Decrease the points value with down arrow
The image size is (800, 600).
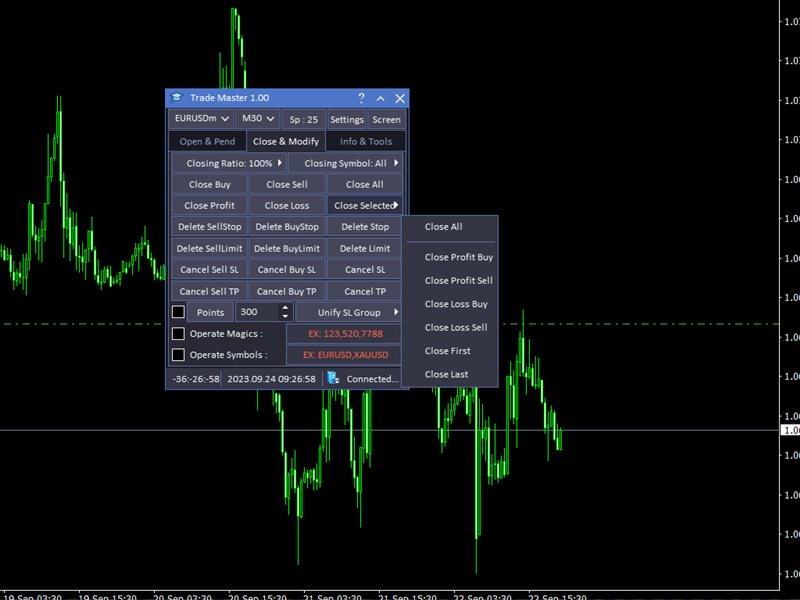[285, 316]
